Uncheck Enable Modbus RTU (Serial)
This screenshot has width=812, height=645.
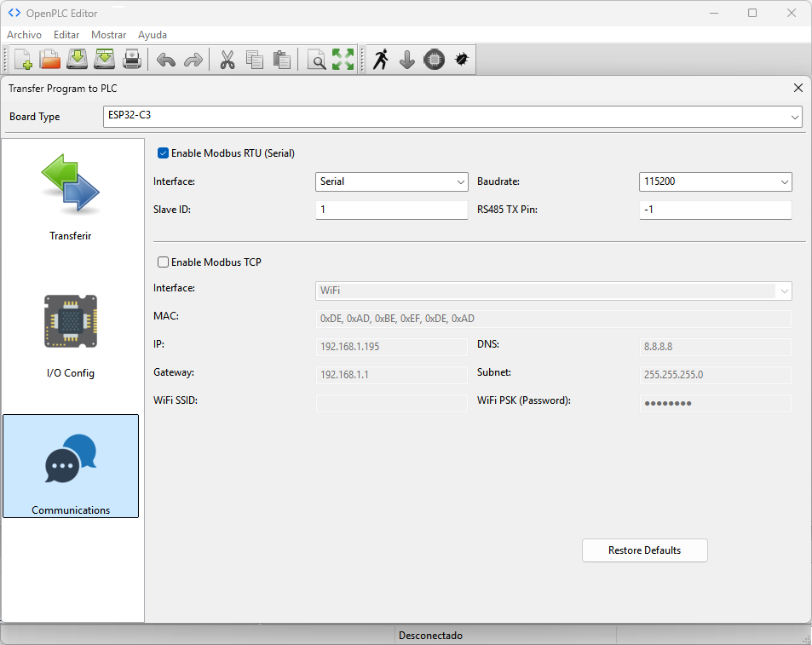click(x=164, y=153)
